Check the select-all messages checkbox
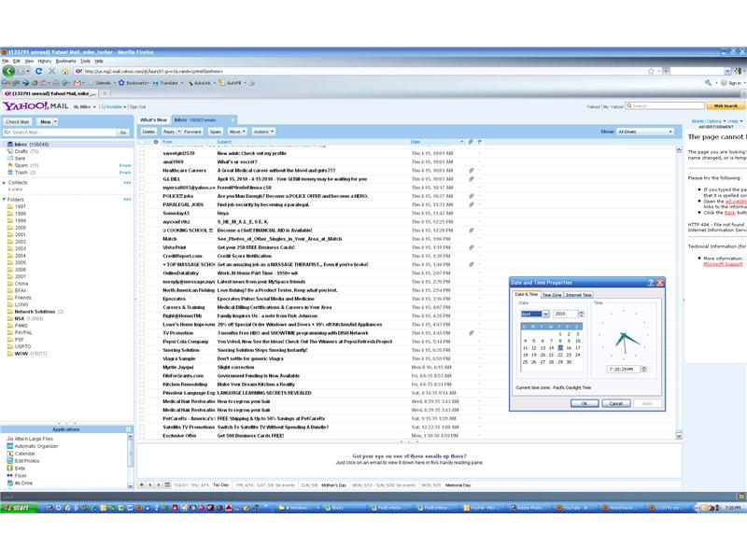The image size is (747, 560). [142, 142]
